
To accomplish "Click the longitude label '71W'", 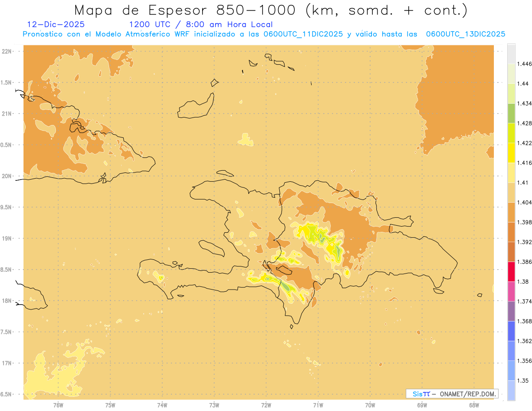I will point(318,405).
